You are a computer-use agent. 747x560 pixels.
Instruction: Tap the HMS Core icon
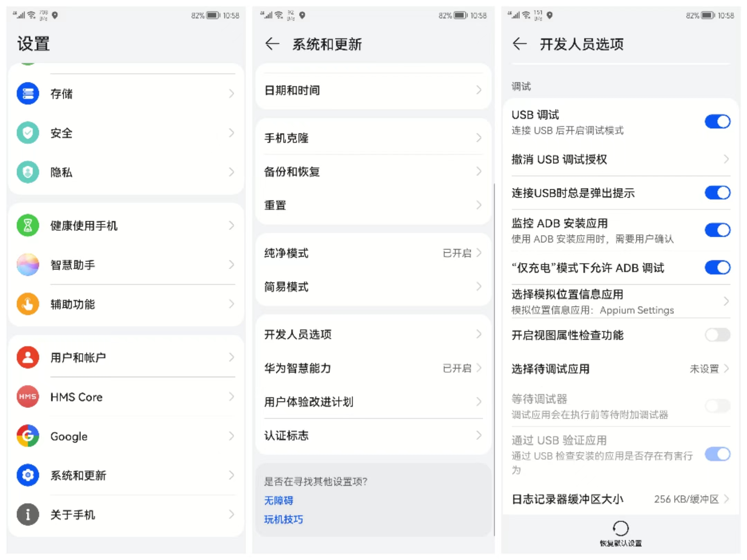click(28, 396)
